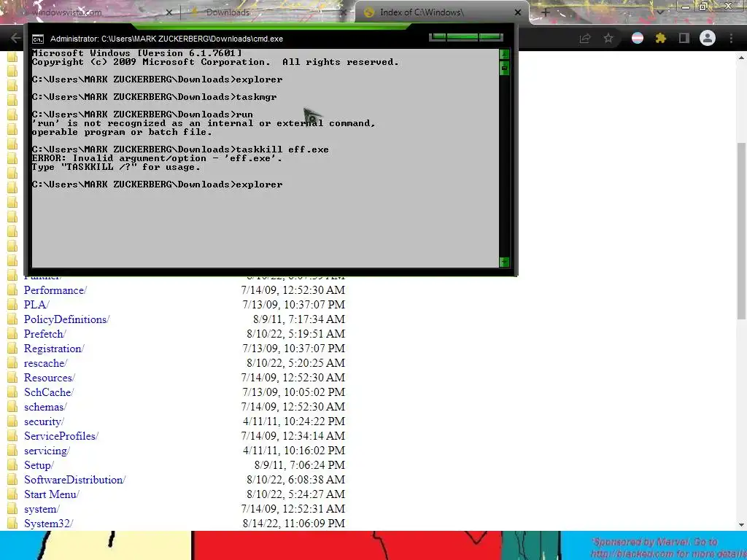Viewport: 747px width, 560px height.
Task: Click the browser page scrollbar up arrow
Action: [741, 58]
